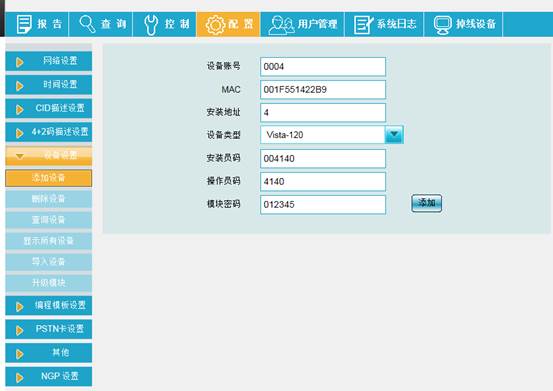553x391 pixels.
Task: Open the 控制 wrench icon tab
Action: [x=165, y=24]
